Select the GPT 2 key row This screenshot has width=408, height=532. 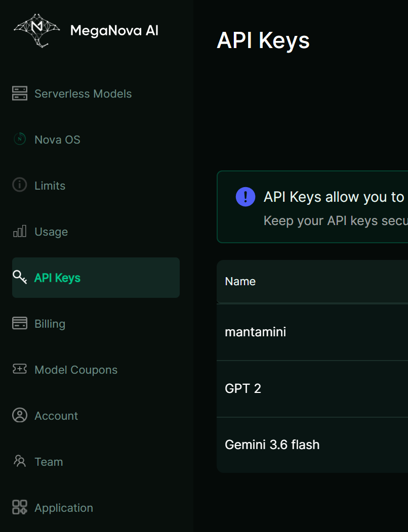(312, 389)
